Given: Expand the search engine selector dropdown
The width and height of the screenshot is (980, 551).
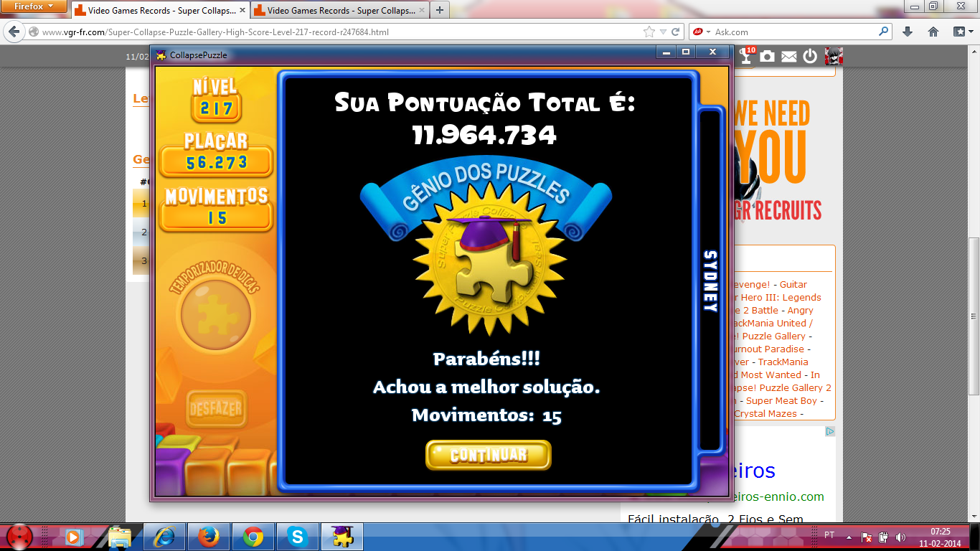Looking at the screenshot, I should (702, 32).
